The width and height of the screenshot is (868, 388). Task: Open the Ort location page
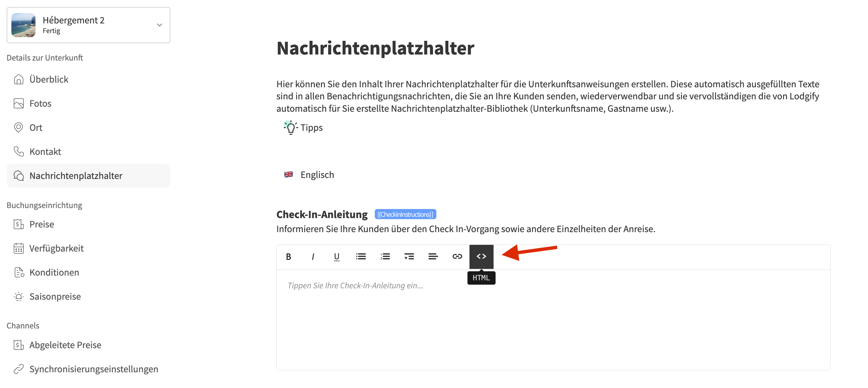[36, 128]
